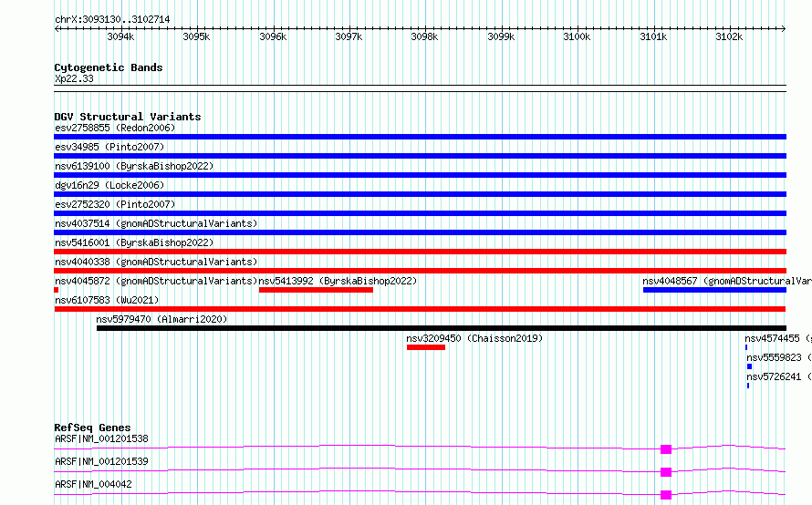Image resolution: width=812 pixels, height=505 pixels.
Task: Click the chrX:3093130..3102714 range label
Action: [x=112, y=19]
